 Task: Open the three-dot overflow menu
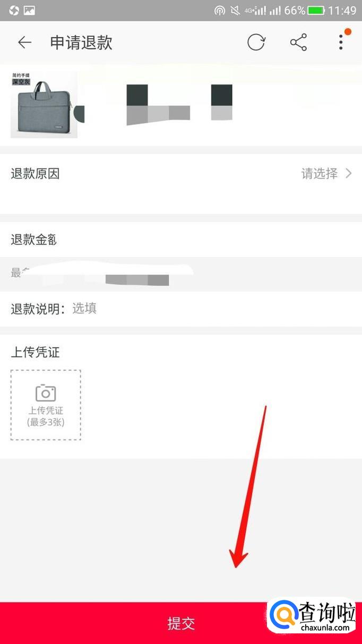tap(341, 43)
